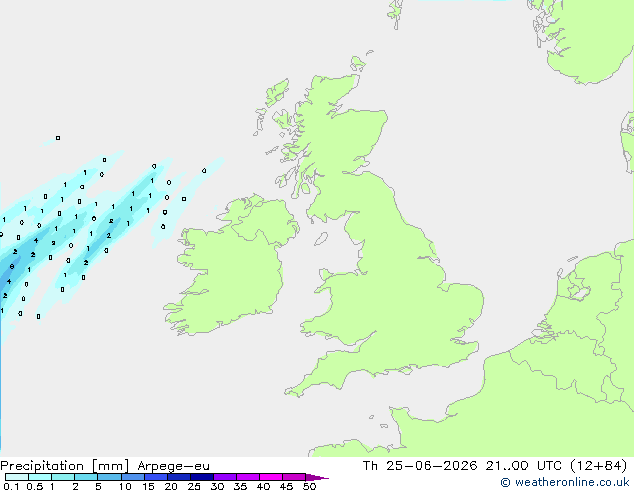Image resolution: width=634 pixels, height=490 pixels.
Task: Click on the Isle of Man
Action: pos(321,239)
